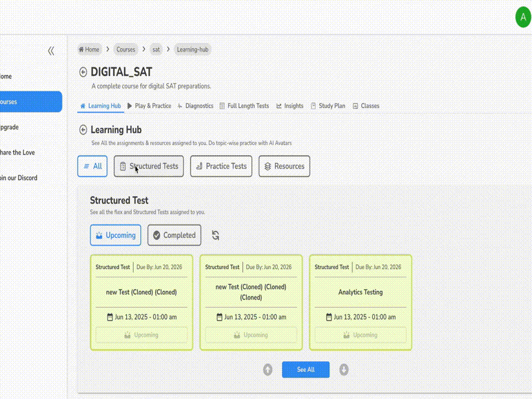Image resolution: width=532 pixels, height=399 pixels.
Task: Open the user avatar in top right
Action: point(523,17)
